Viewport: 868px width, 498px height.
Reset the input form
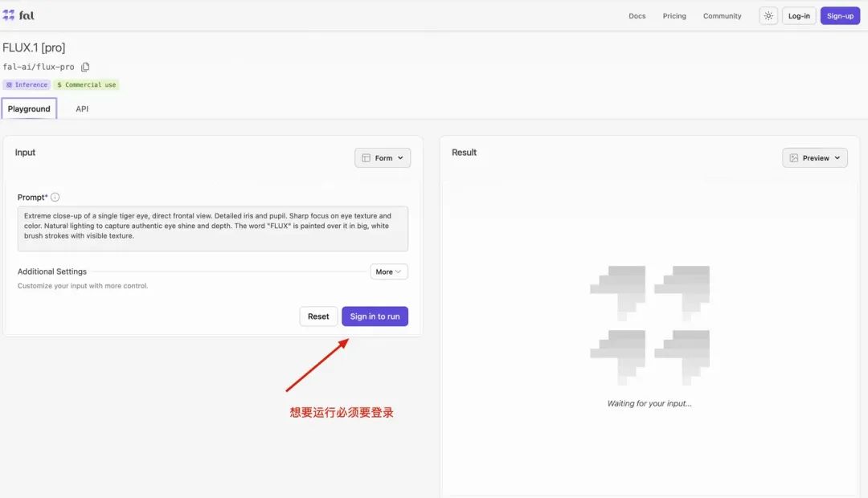point(318,316)
